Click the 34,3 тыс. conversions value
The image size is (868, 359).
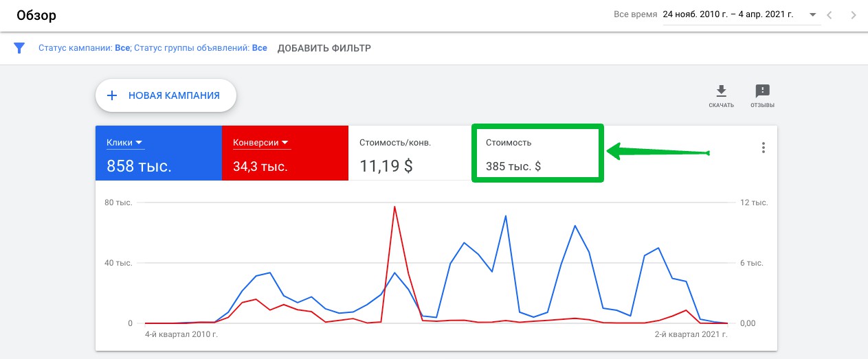(260, 166)
